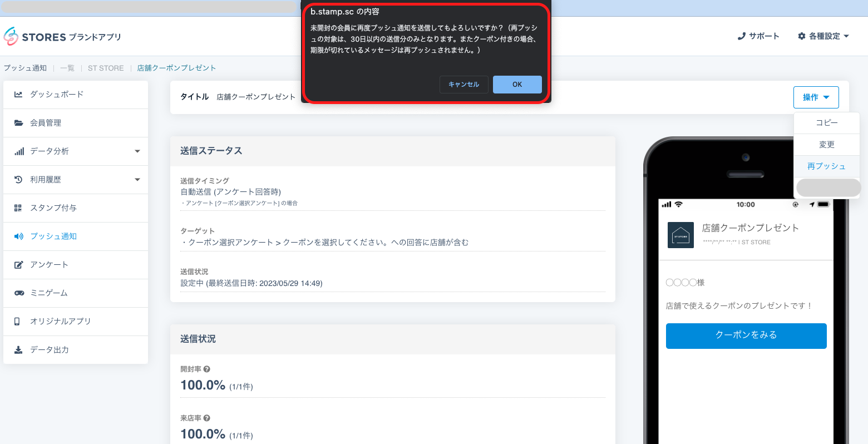Click the data analysis bar-graph icon
Screen dimensions: 868x444
point(19,151)
